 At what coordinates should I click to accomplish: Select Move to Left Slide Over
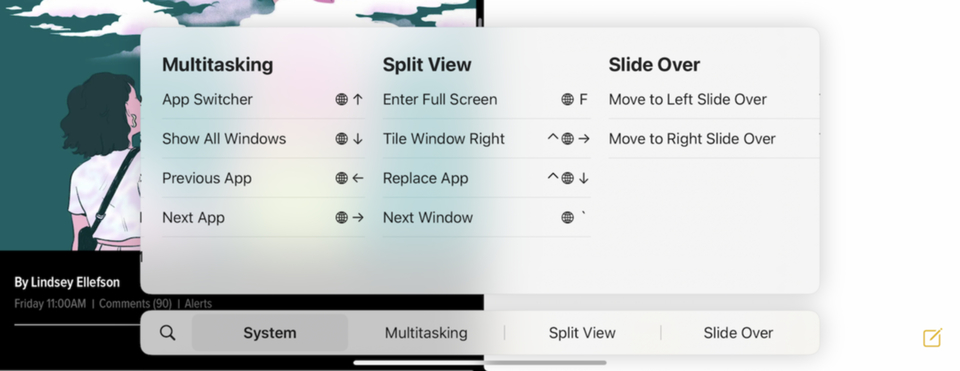[x=714, y=100]
